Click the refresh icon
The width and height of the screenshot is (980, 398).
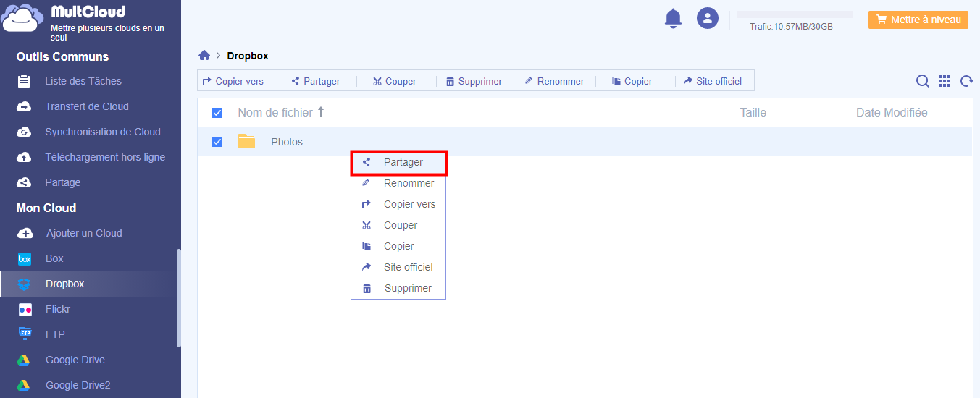coord(966,81)
